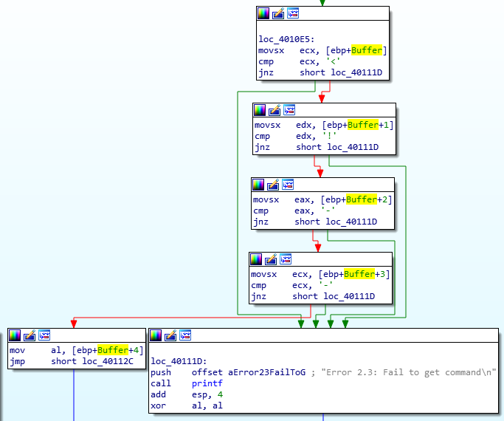Click movsx edx, [ebp+Buffer+1] instruction
Screen dimensions: 504x421
[324, 125]
